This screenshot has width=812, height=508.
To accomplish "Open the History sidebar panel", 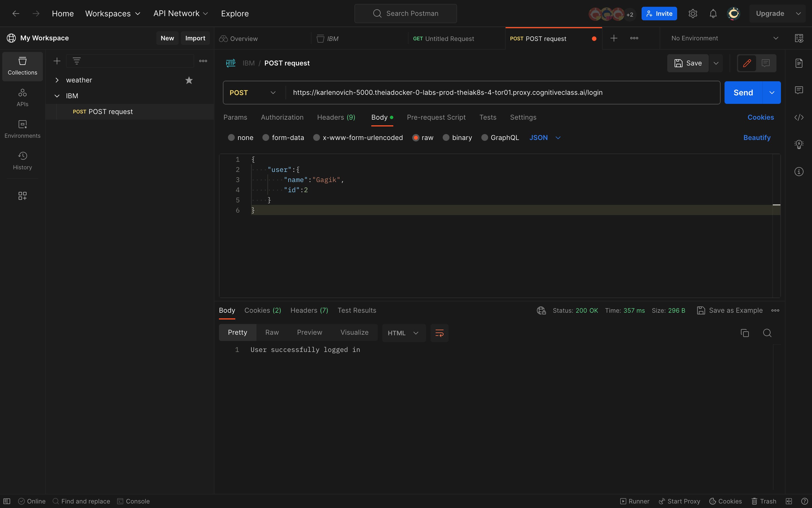I will [x=22, y=160].
